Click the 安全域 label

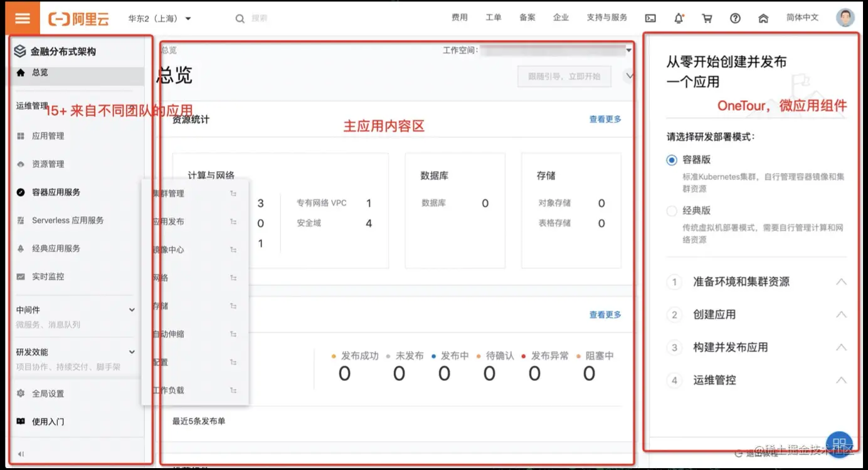309,223
